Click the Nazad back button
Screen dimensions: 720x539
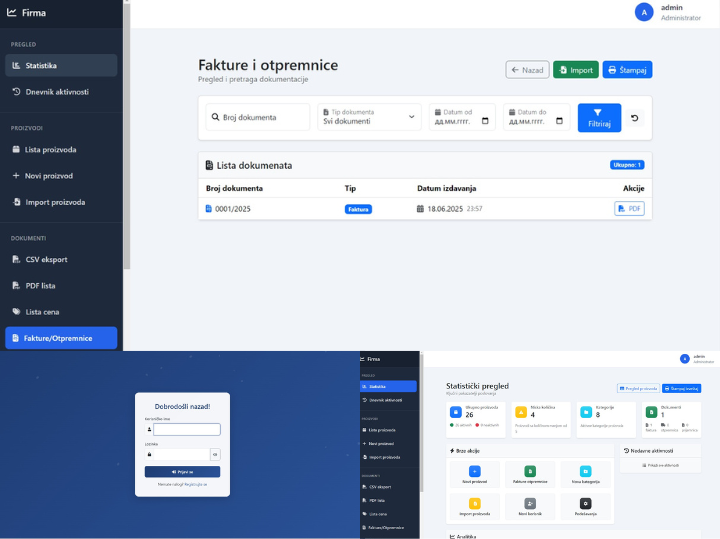click(527, 70)
